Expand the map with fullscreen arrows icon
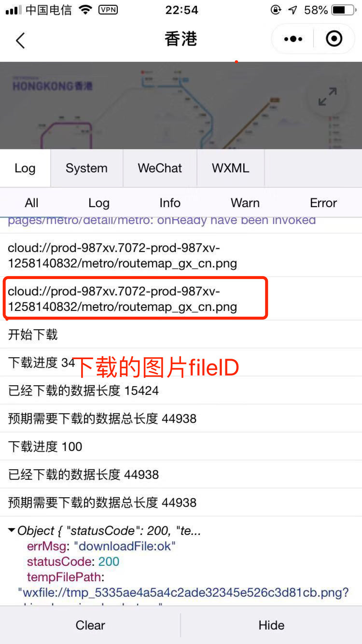Viewport: 362px width, 644px height. pyautogui.click(x=328, y=97)
